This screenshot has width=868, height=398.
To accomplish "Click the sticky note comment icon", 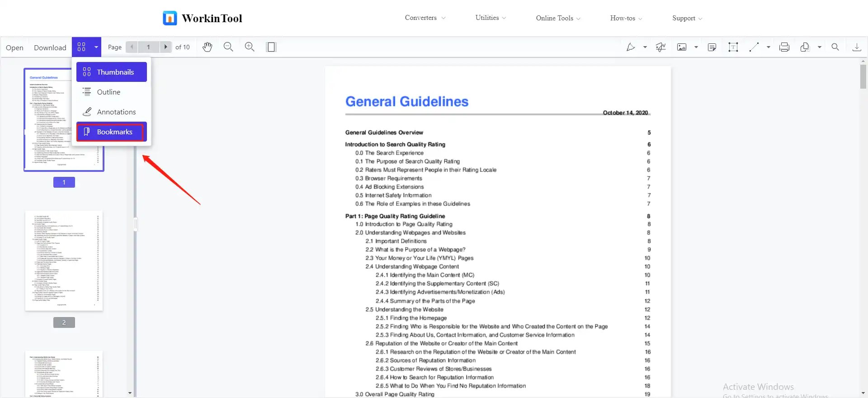I will pos(712,47).
